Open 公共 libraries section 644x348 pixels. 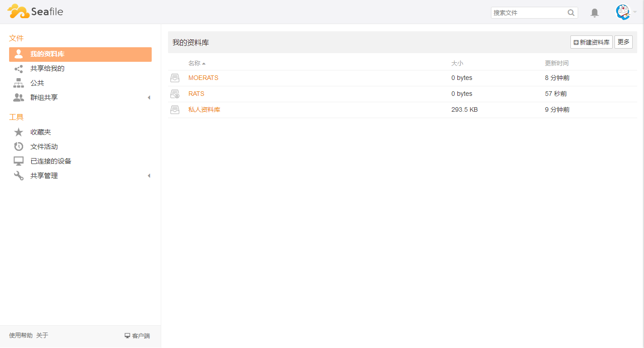point(37,83)
